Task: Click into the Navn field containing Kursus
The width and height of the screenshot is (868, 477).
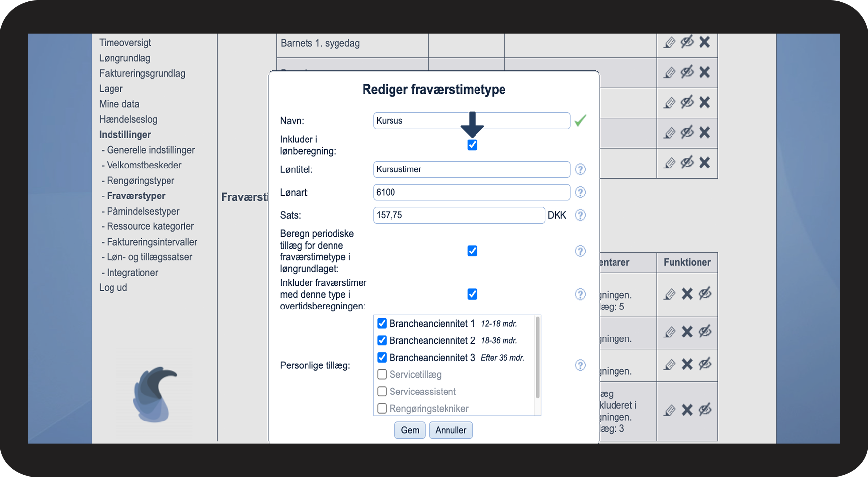Action: pyautogui.click(x=471, y=121)
